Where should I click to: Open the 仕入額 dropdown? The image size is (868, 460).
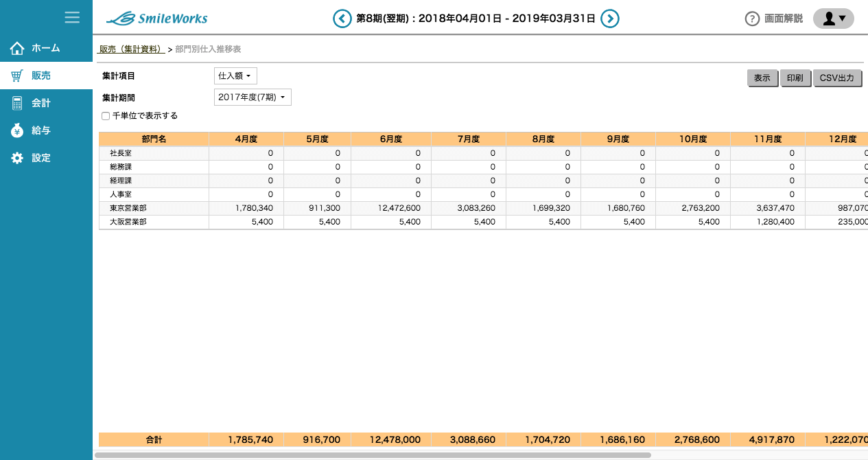point(235,76)
